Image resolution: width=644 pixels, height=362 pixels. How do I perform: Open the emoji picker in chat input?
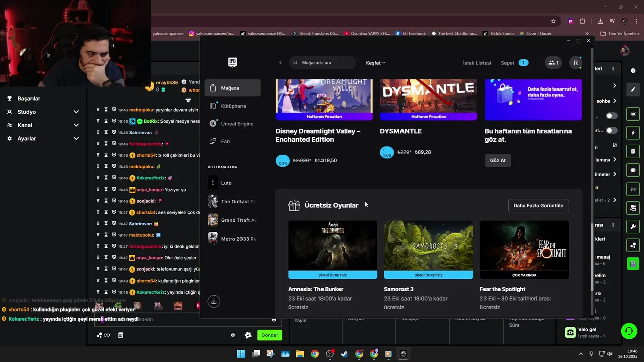coord(274,319)
